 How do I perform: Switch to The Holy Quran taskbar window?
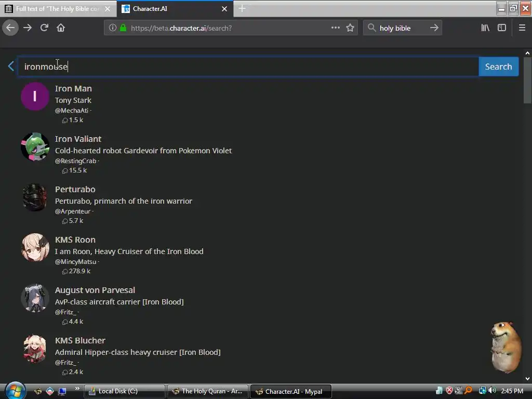[x=207, y=391]
